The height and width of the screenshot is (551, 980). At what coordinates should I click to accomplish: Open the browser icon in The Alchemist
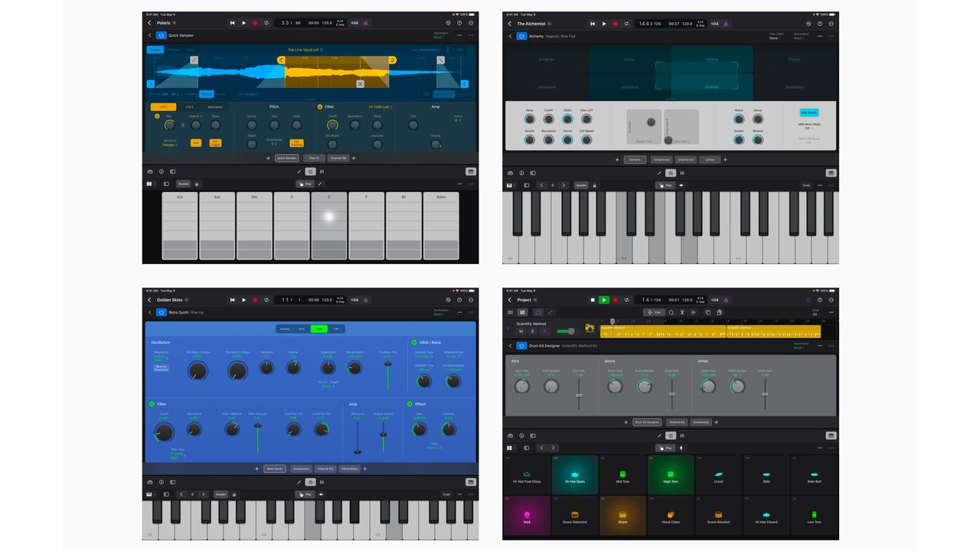[510, 173]
